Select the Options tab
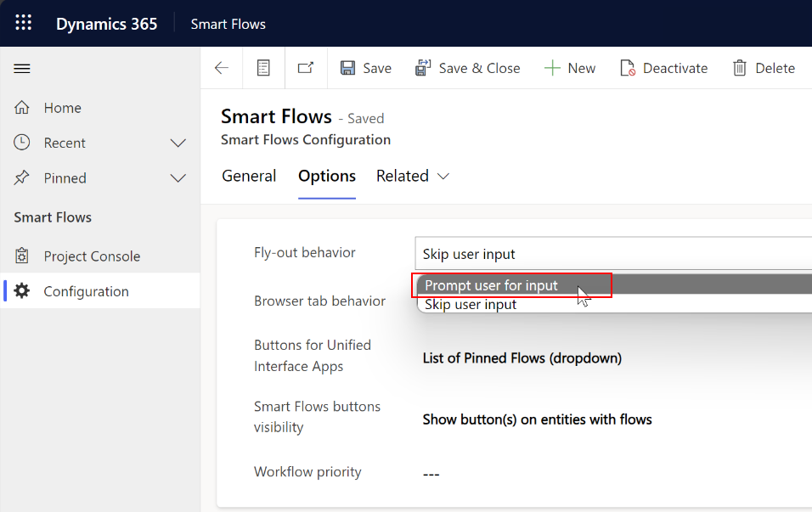Image resolution: width=812 pixels, height=512 pixels. [x=327, y=176]
